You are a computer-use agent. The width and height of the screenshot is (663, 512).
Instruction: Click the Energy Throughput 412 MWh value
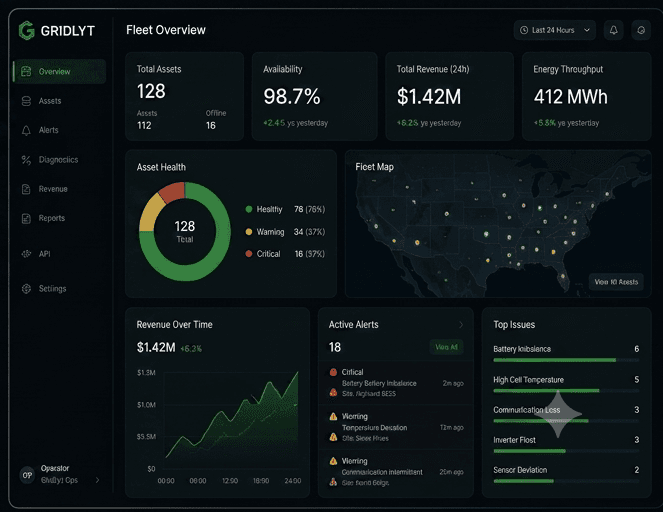tap(570, 96)
